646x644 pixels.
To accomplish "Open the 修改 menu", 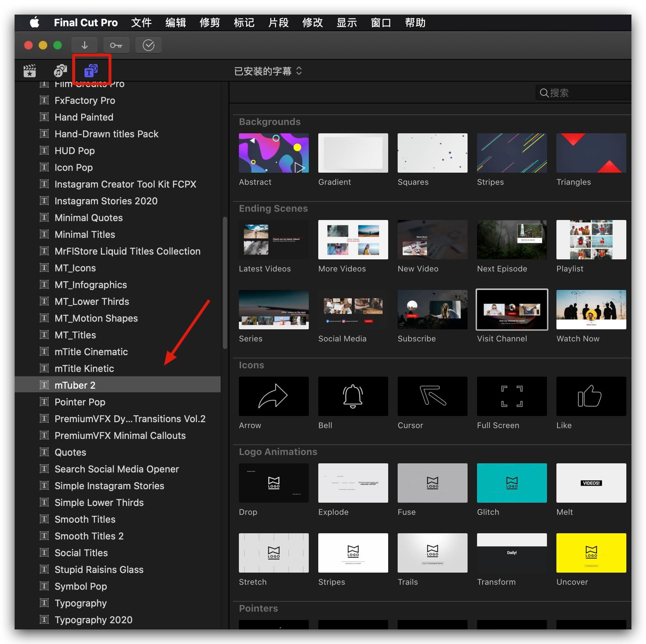I will coord(312,23).
